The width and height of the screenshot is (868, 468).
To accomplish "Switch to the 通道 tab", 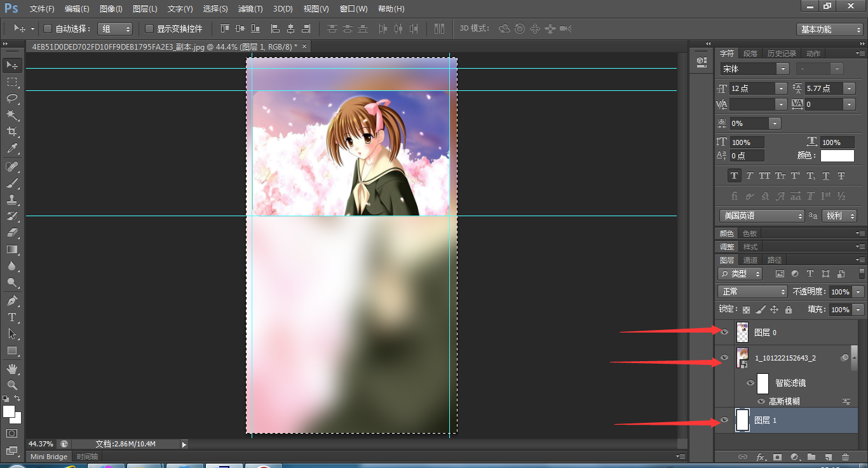I will coord(750,260).
